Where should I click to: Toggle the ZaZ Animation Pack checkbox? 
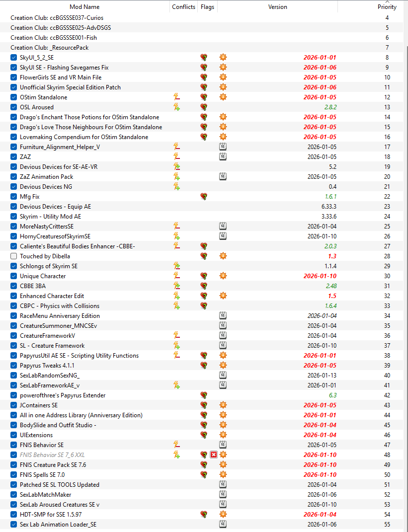click(x=13, y=176)
